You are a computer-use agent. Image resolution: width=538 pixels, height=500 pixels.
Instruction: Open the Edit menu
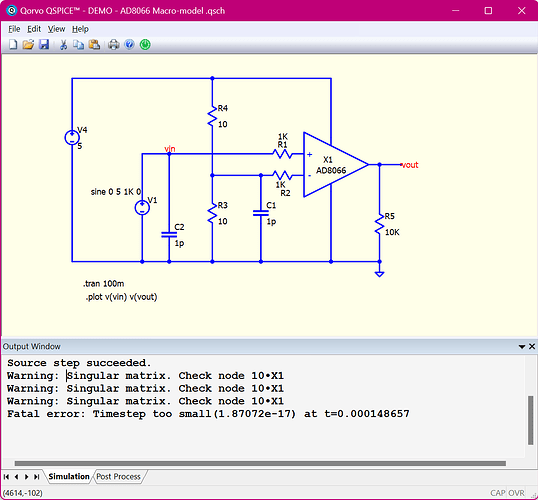click(x=34, y=29)
